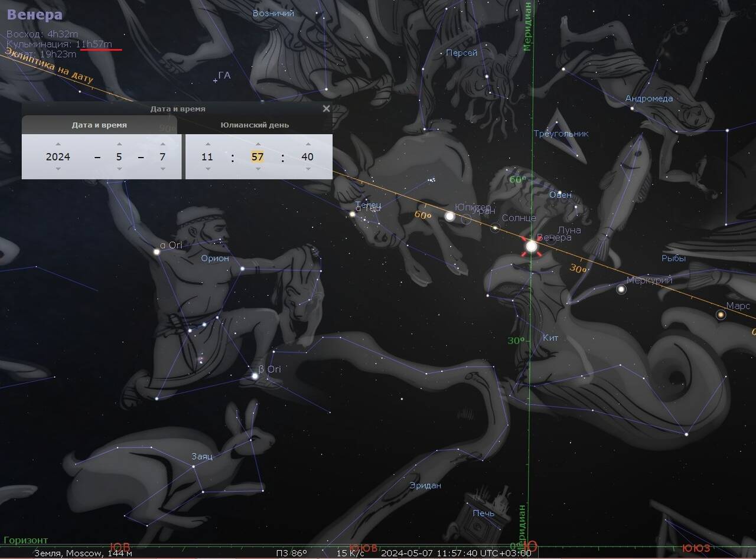Image resolution: width=756 pixels, height=559 pixels.
Task: Increase the highlighted minutes 57
Action: coord(258,144)
